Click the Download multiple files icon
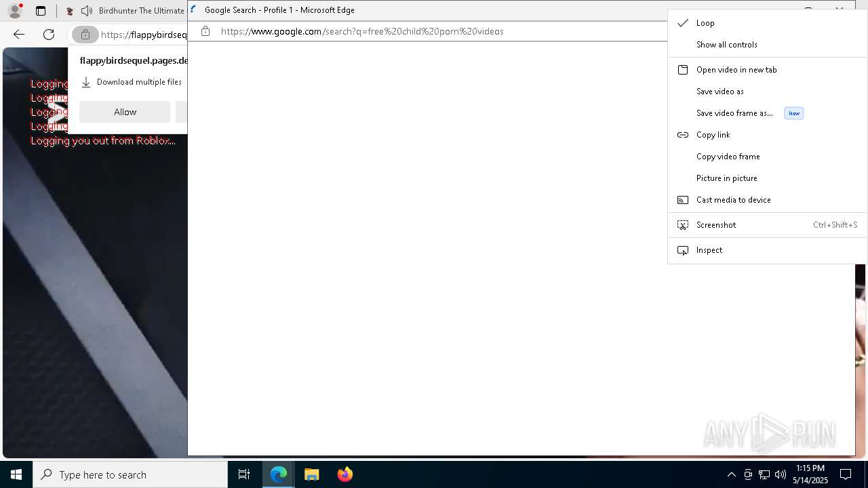Image resolution: width=868 pixels, height=488 pixels. (86, 82)
